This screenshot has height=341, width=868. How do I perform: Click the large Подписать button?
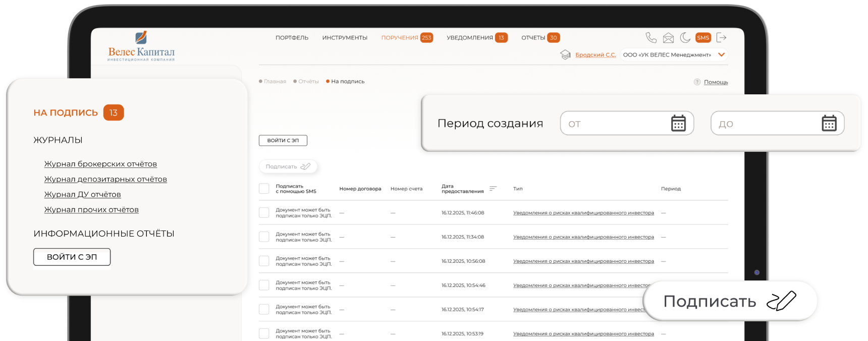730,301
